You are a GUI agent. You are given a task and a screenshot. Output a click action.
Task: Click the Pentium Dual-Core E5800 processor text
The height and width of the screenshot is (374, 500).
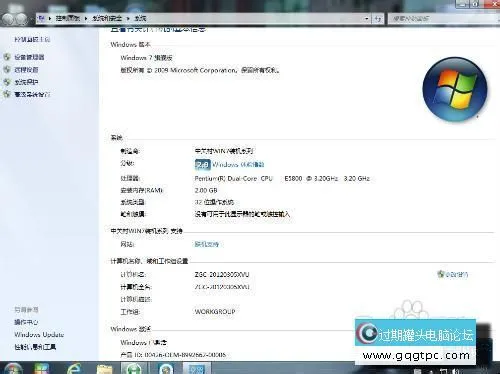coord(282,179)
